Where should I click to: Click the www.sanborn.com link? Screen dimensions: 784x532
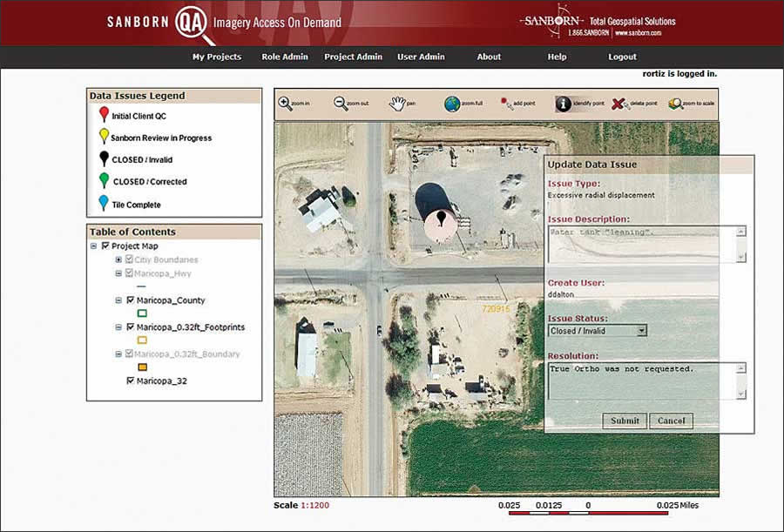click(639, 33)
